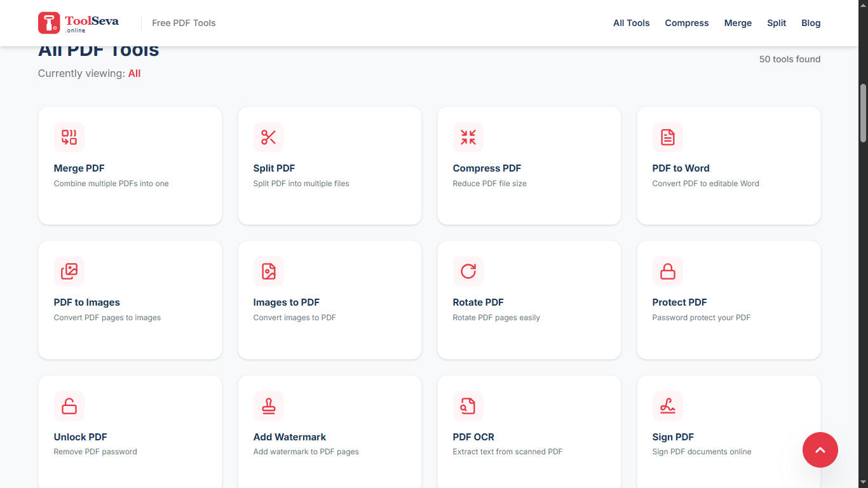Click the red scroll-to-top arrow button
868x488 pixels.
(820, 450)
